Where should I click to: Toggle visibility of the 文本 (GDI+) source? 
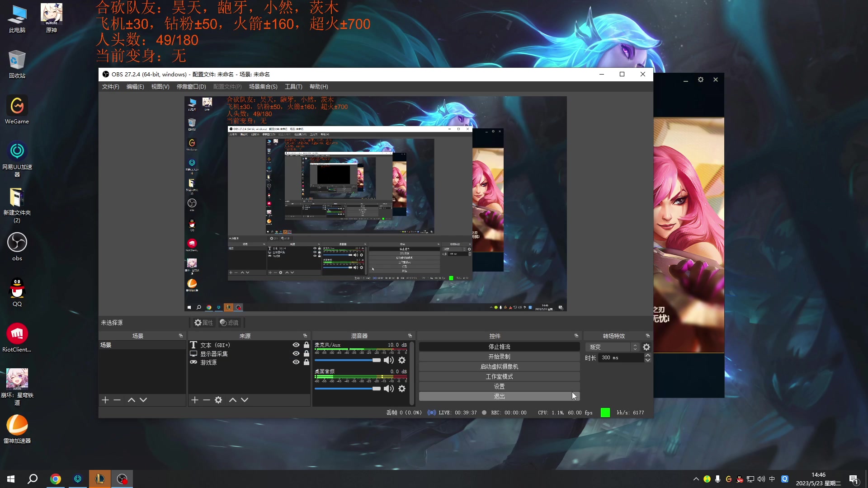coord(296,345)
